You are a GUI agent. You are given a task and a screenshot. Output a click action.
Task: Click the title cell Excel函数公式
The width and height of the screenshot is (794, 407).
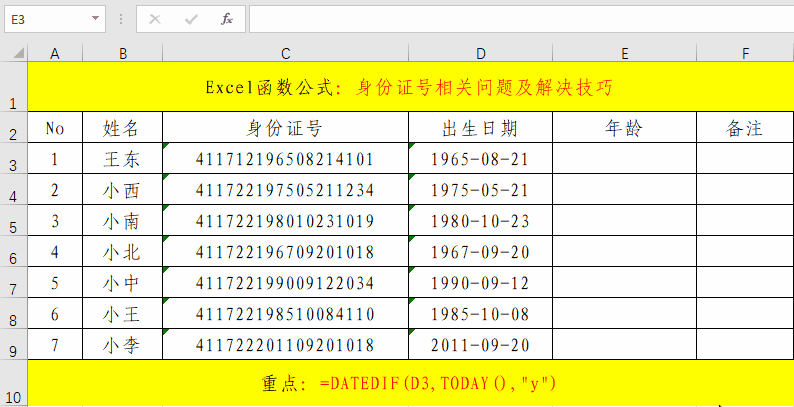pyautogui.click(x=411, y=87)
